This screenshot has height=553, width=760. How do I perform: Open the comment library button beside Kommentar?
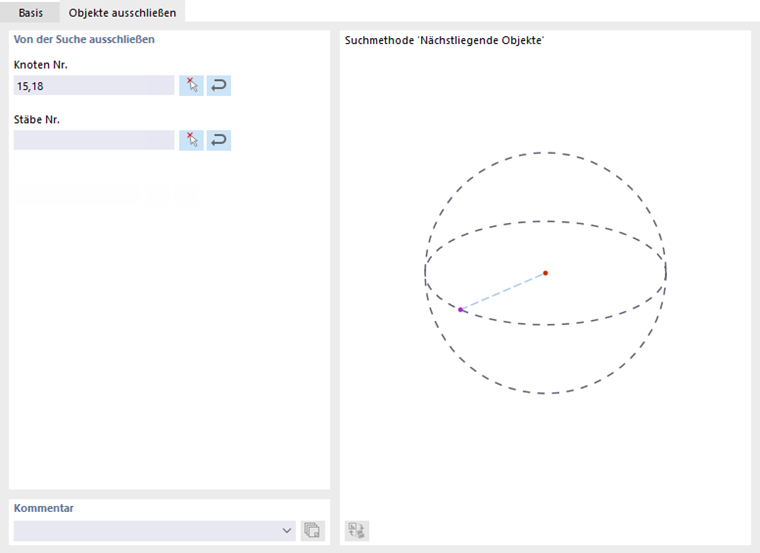coord(313,531)
